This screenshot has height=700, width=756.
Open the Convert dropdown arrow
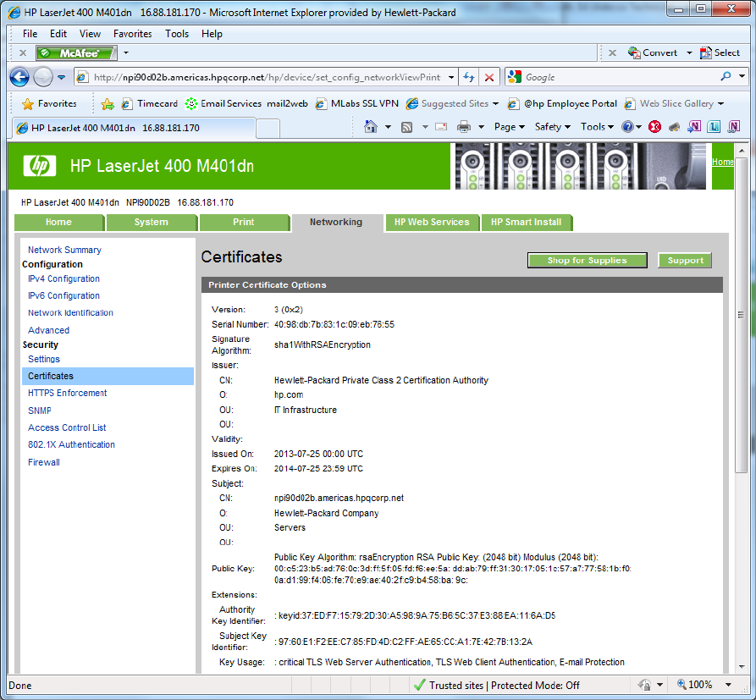coord(689,52)
